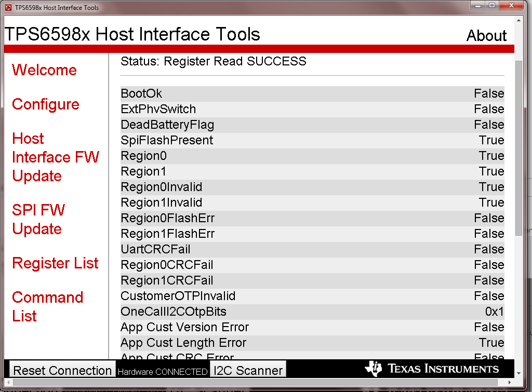
Task: Click the Hardware CONNECTED status indicator
Action: (x=162, y=370)
